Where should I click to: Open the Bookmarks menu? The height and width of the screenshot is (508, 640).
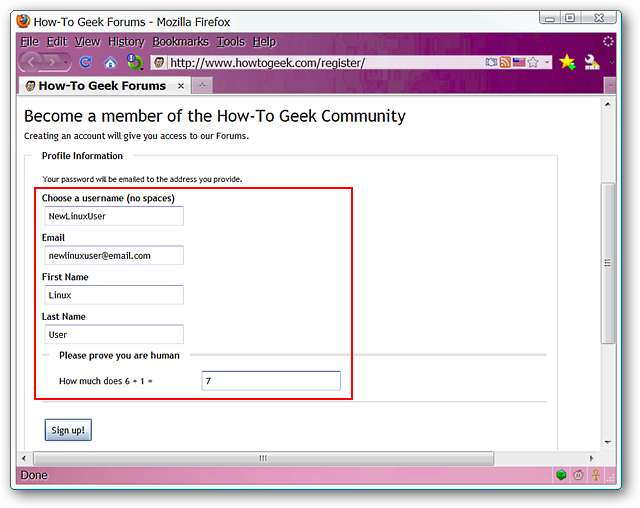180,42
